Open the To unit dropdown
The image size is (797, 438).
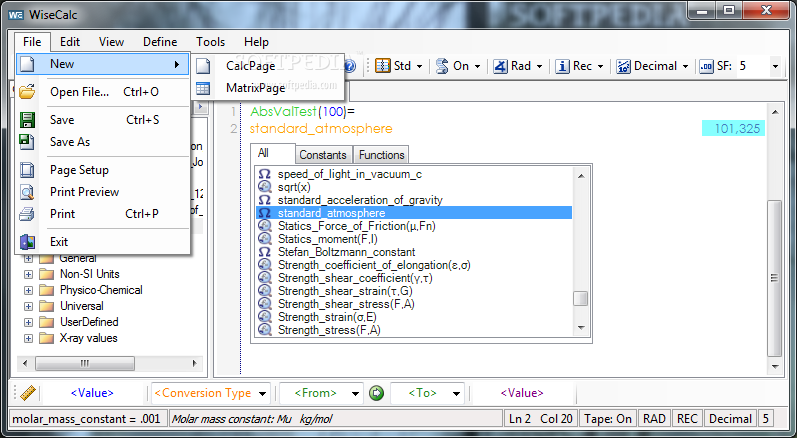click(456, 394)
